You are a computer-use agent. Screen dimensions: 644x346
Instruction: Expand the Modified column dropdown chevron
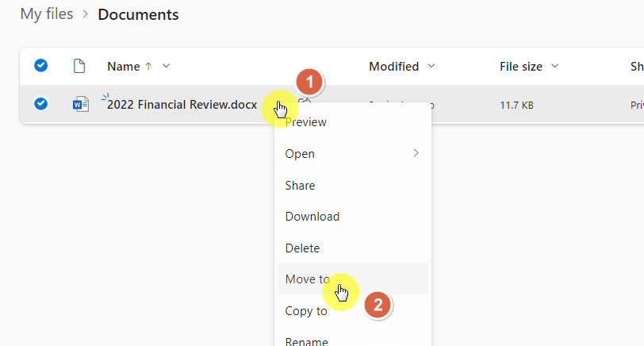pos(431,66)
